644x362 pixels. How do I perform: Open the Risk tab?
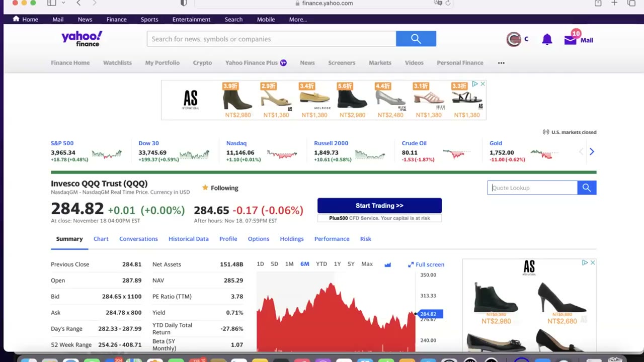pyautogui.click(x=366, y=239)
